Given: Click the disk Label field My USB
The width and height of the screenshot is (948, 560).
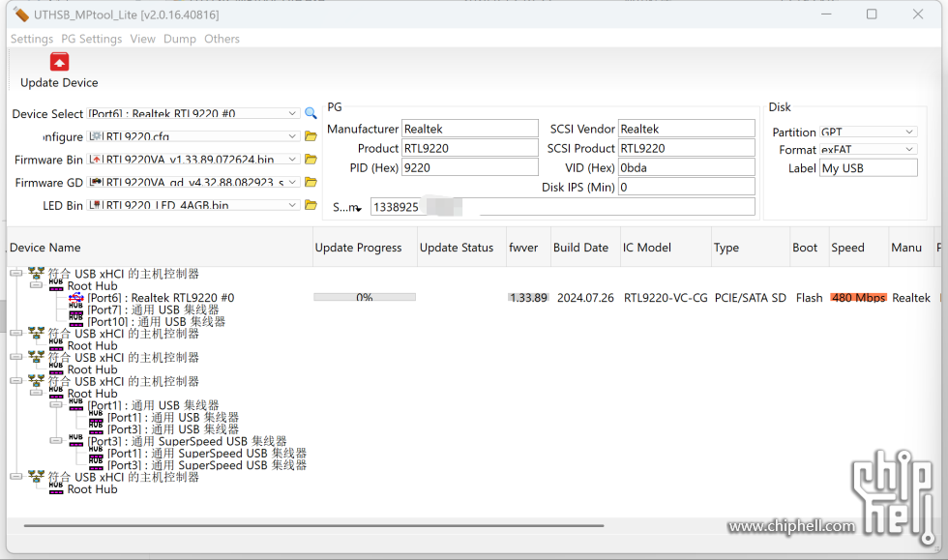Looking at the screenshot, I should 869,168.
